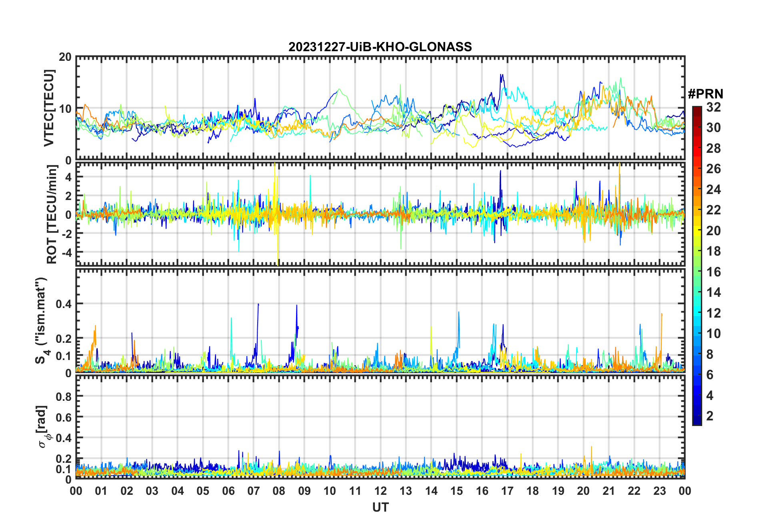Viewport: 761px width, 532px height.
Task: Click x-axis tick label 23
Action: coord(659,491)
